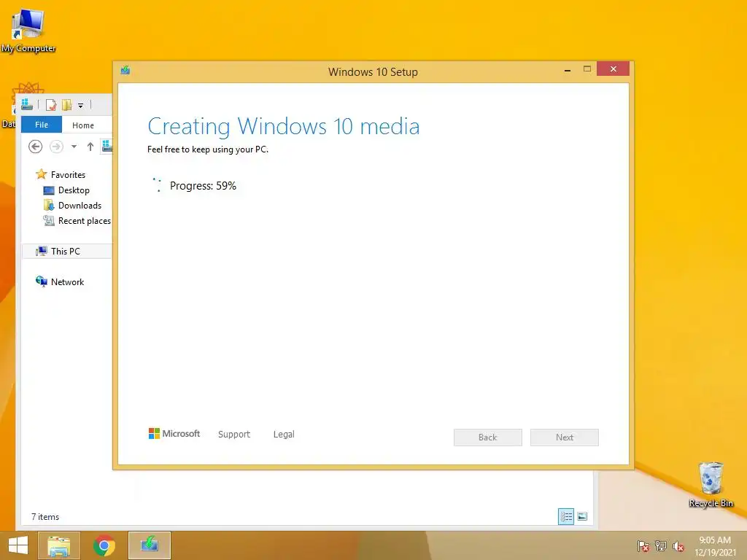Viewport: 747px width, 560px height.
Task: Select Desktop in Explorer navigation pane
Action: tap(66, 190)
